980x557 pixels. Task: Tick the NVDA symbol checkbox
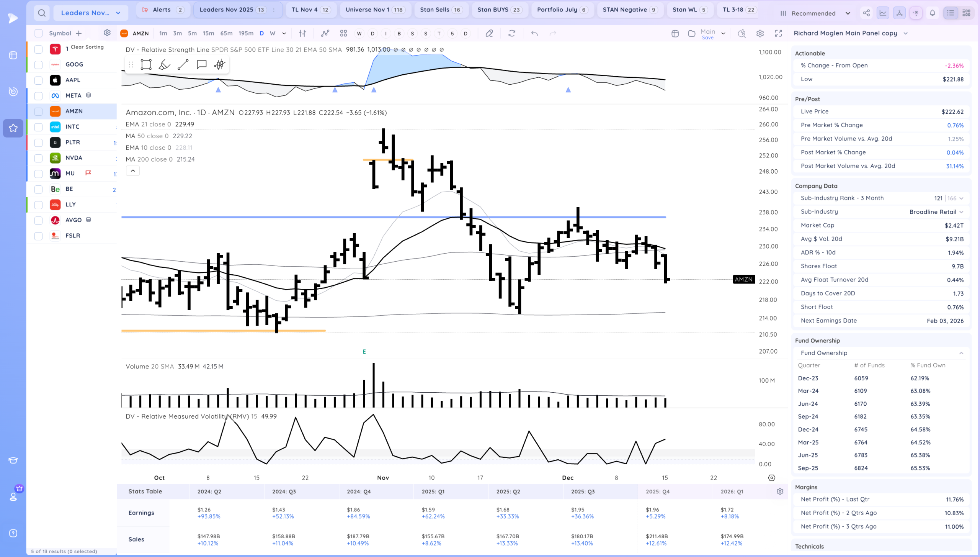38,158
